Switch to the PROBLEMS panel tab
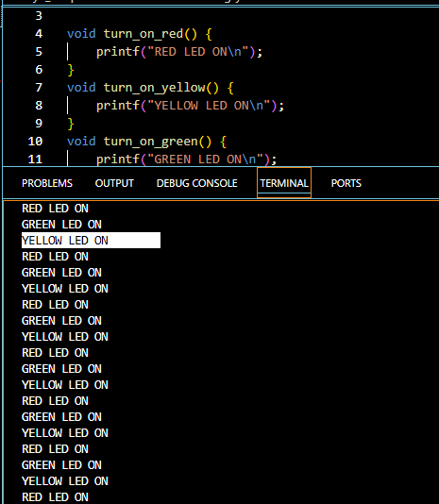The width and height of the screenshot is (439, 504). [47, 183]
